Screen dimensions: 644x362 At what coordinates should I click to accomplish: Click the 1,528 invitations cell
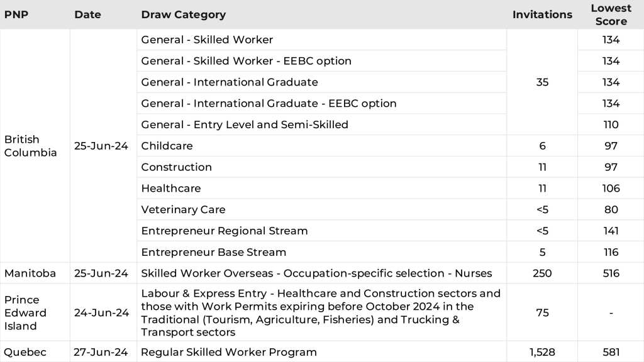coord(542,352)
